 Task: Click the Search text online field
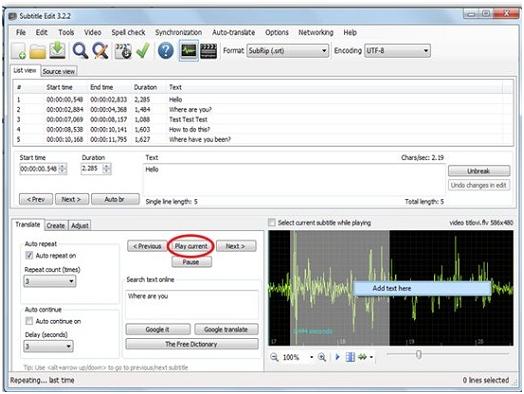[191, 305]
